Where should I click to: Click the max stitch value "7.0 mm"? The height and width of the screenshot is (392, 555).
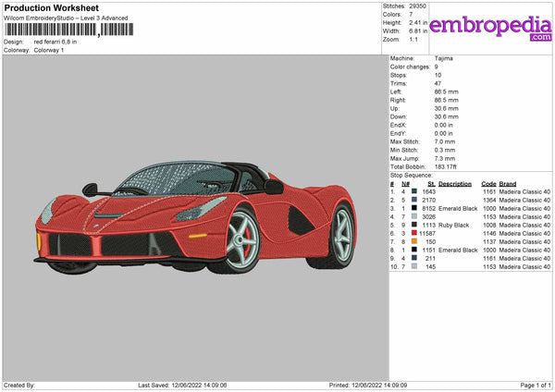tap(445, 141)
